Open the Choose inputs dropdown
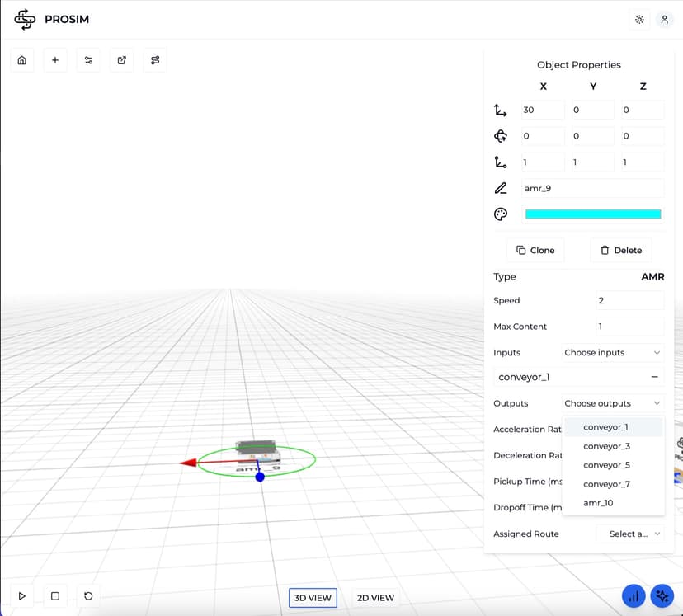The width and height of the screenshot is (683, 616). [x=610, y=352]
